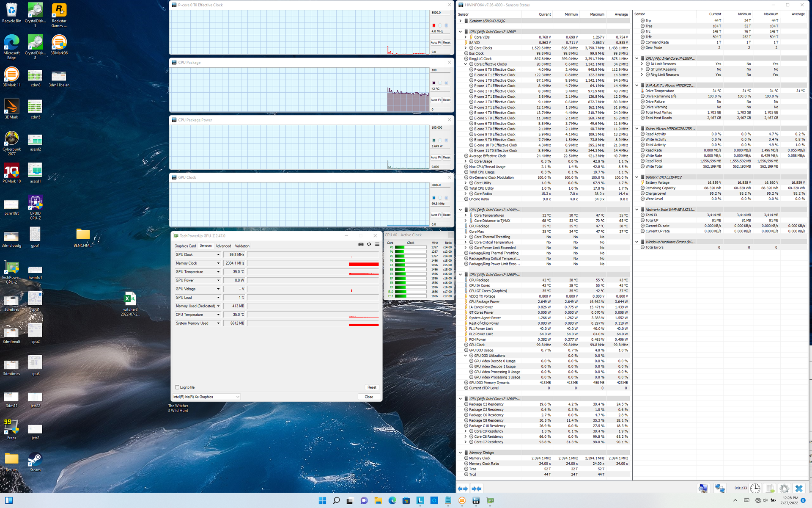Open GPU Clock sensor dropdown
812x508 pixels.
[218, 255]
